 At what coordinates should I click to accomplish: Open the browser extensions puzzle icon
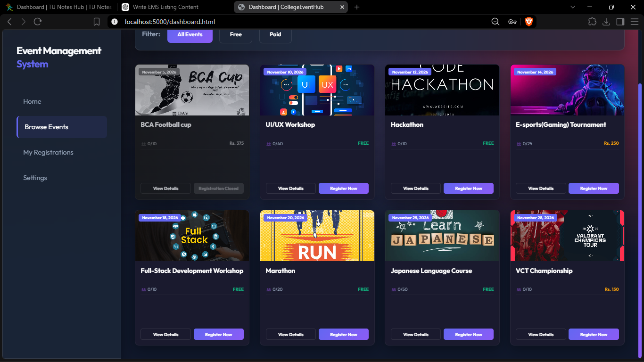click(x=592, y=22)
